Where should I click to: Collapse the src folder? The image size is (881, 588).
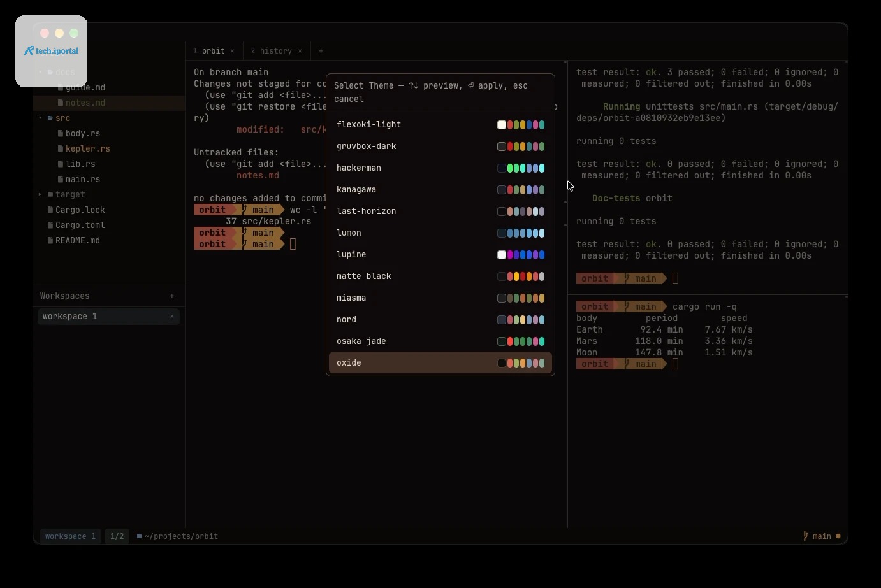coord(40,118)
